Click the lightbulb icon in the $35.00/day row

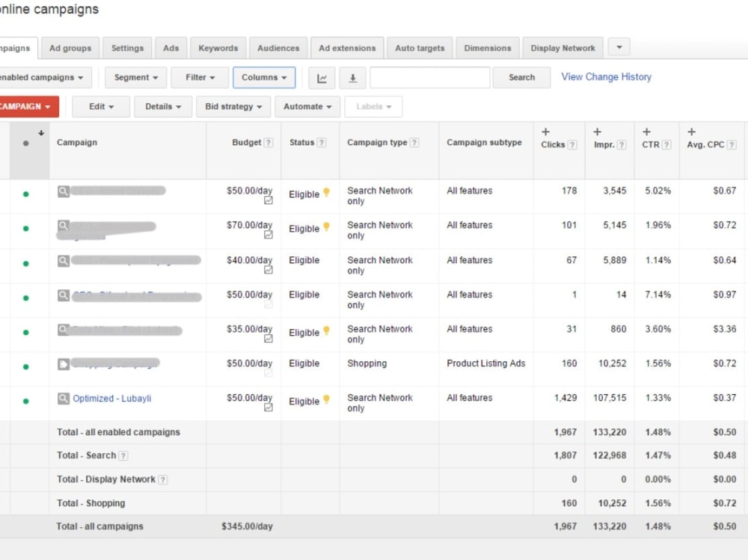point(326,330)
